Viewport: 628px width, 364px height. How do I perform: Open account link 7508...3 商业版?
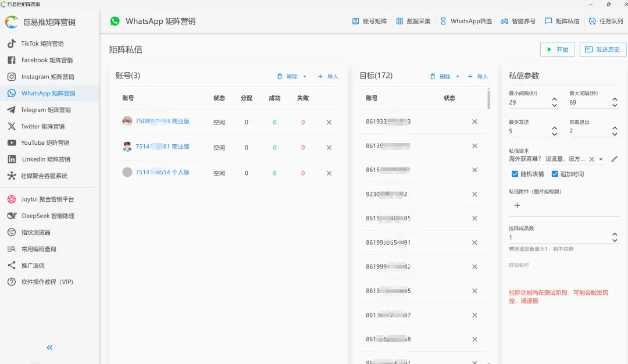pos(163,122)
